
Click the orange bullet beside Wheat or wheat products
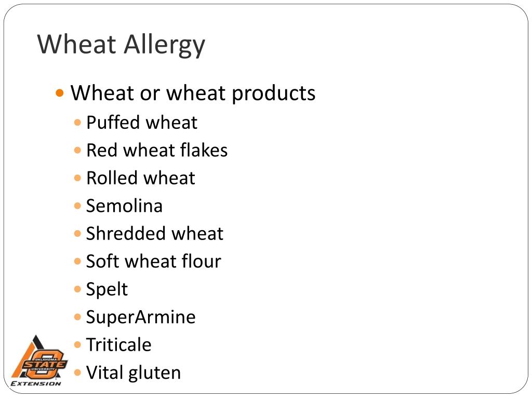point(60,93)
